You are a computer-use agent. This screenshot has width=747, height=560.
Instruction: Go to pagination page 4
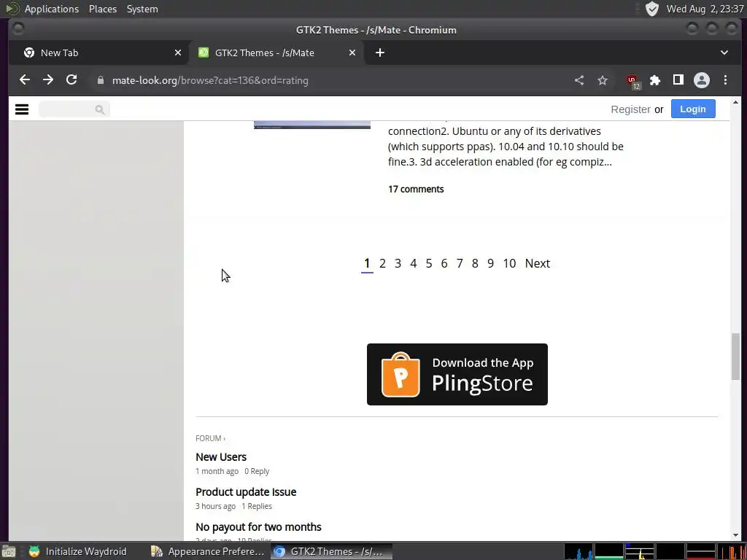[413, 263]
